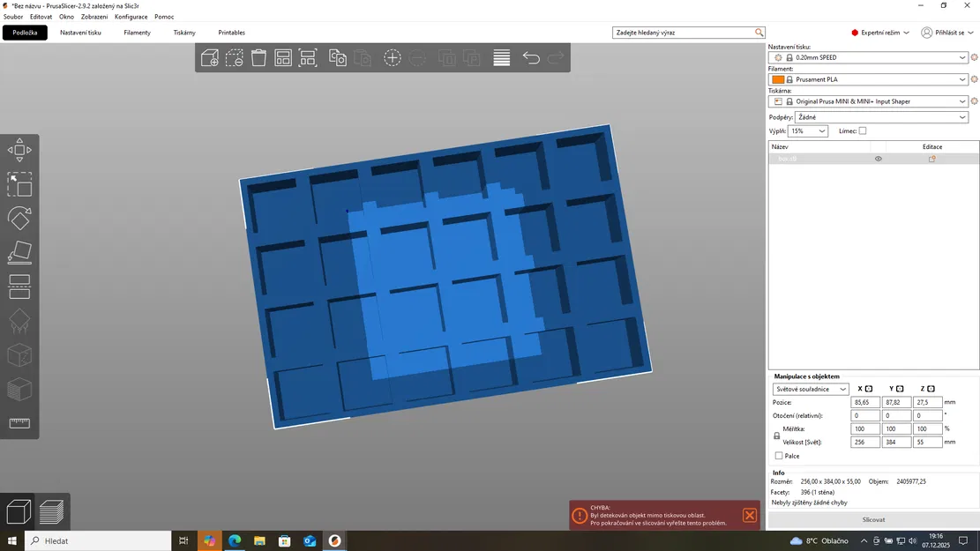Open the Soubor menu
The image size is (980, 551).
point(13,17)
